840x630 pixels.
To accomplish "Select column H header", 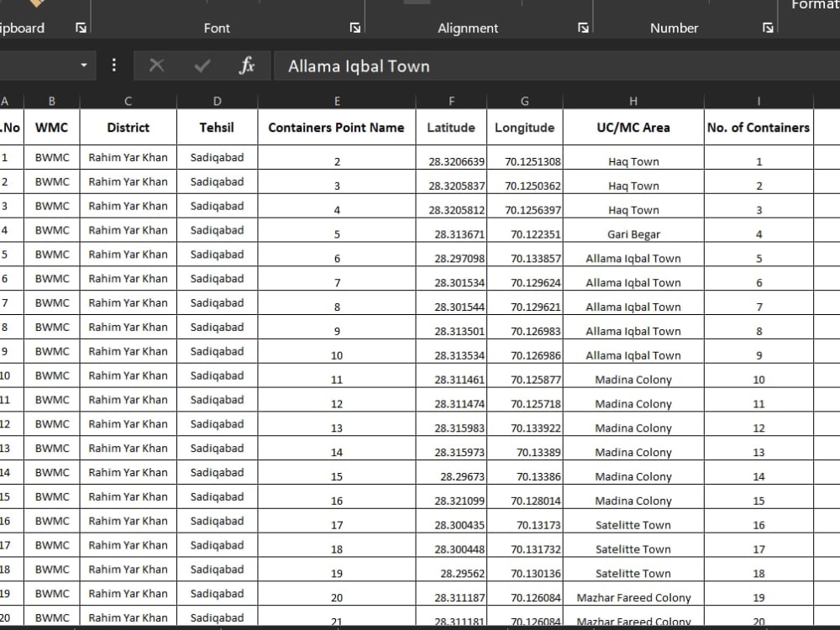I will pyautogui.click(x=633, y=101).
